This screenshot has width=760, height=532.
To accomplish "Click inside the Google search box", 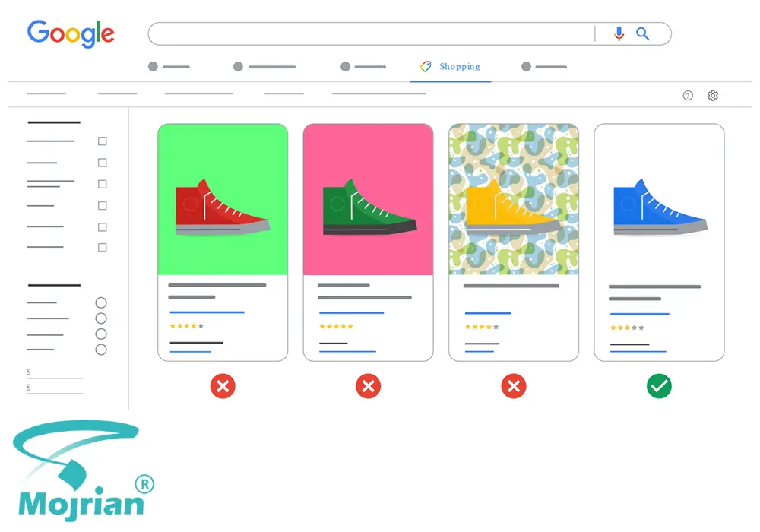I will tap(371, 33).
